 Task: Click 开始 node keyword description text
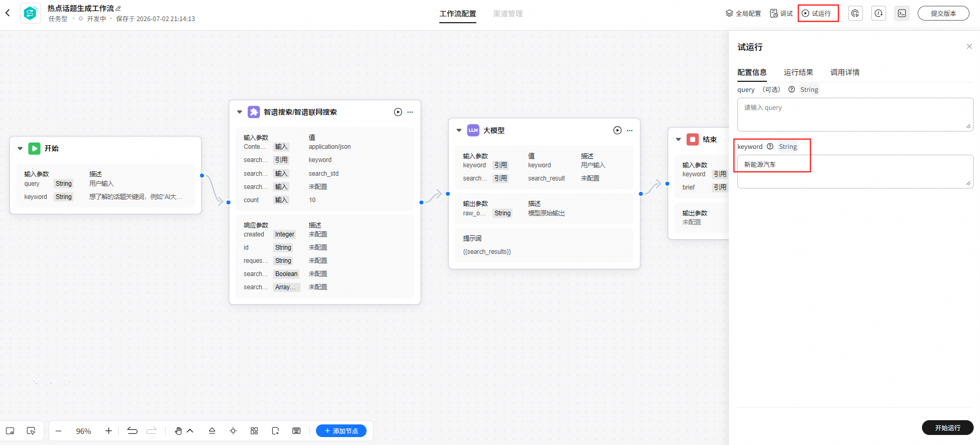tap(136, 197)
